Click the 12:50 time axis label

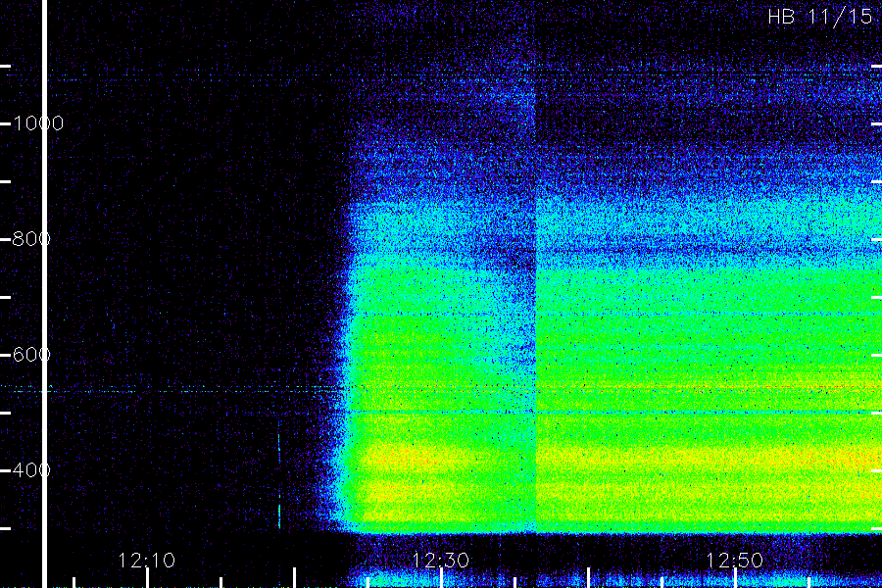pos(735,560)
